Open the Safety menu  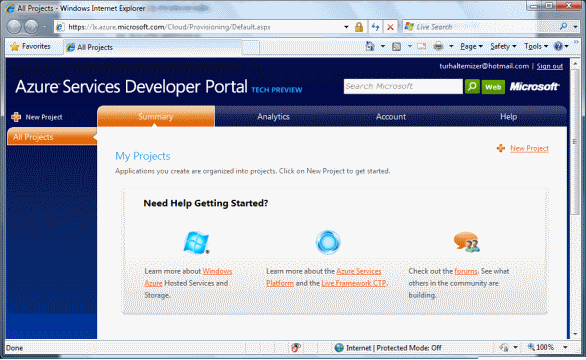coord(503,46)
